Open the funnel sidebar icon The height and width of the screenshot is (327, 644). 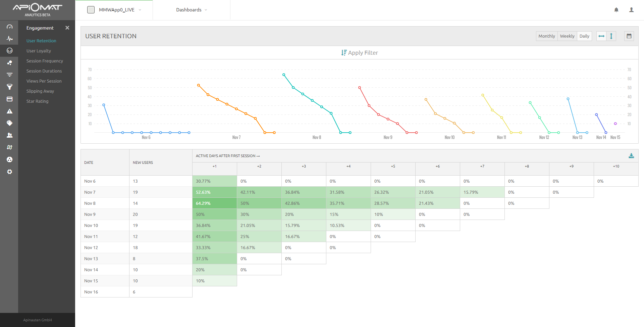coord(9,87)
